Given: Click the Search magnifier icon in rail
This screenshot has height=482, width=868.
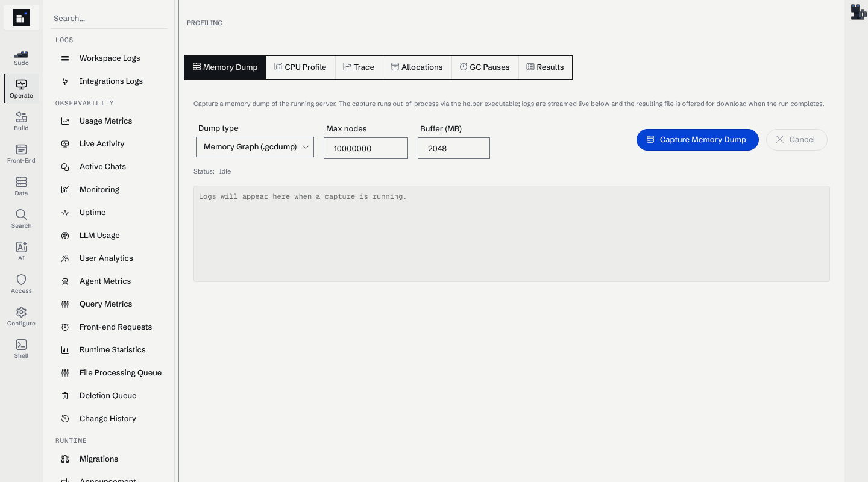Looking at the screenshot, I should (x=21, y=214).
